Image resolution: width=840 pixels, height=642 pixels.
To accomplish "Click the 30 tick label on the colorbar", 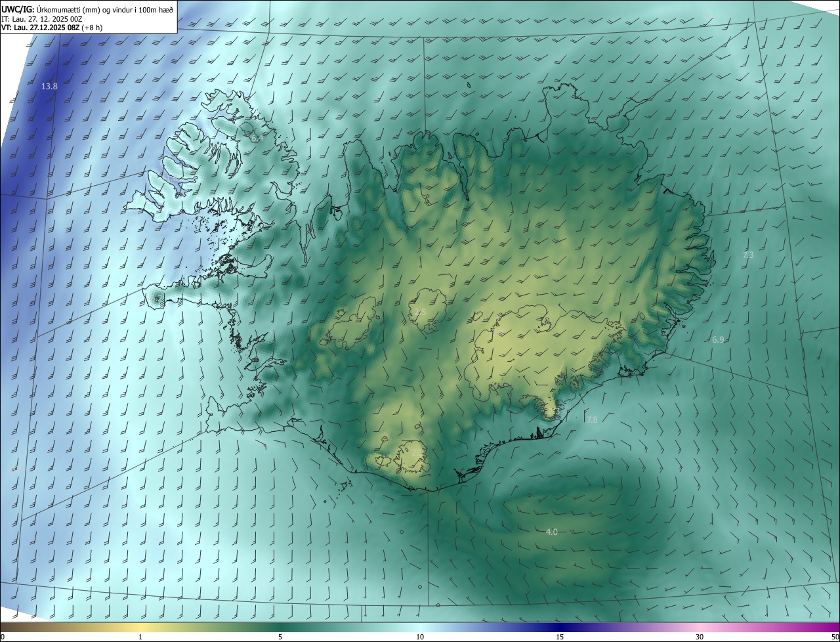I will (700, 637).
